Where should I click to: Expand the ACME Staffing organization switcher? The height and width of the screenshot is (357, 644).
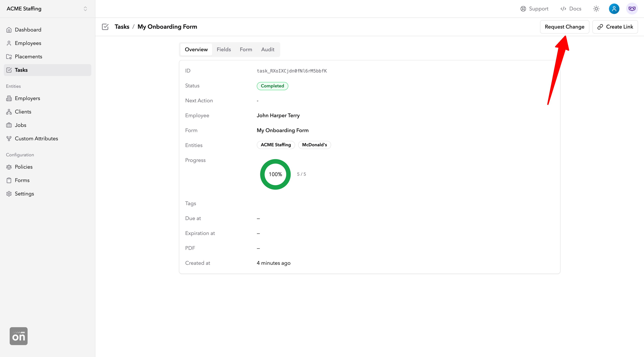point(85,9)
